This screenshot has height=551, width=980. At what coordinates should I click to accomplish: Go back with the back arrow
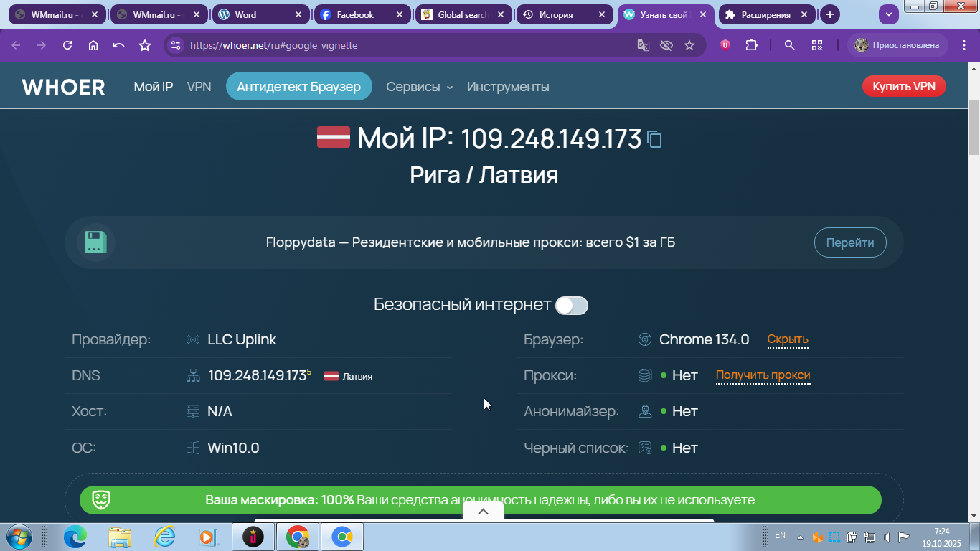coord(16,45)
